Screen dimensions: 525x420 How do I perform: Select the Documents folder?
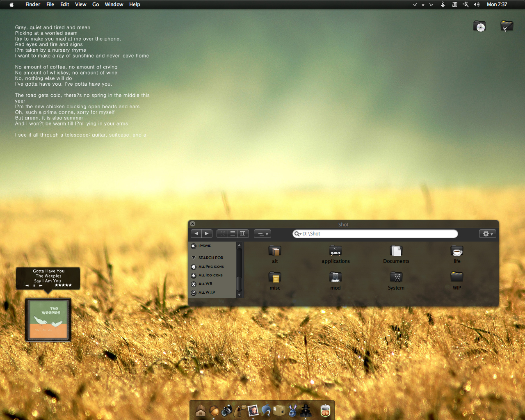point(396,254)
